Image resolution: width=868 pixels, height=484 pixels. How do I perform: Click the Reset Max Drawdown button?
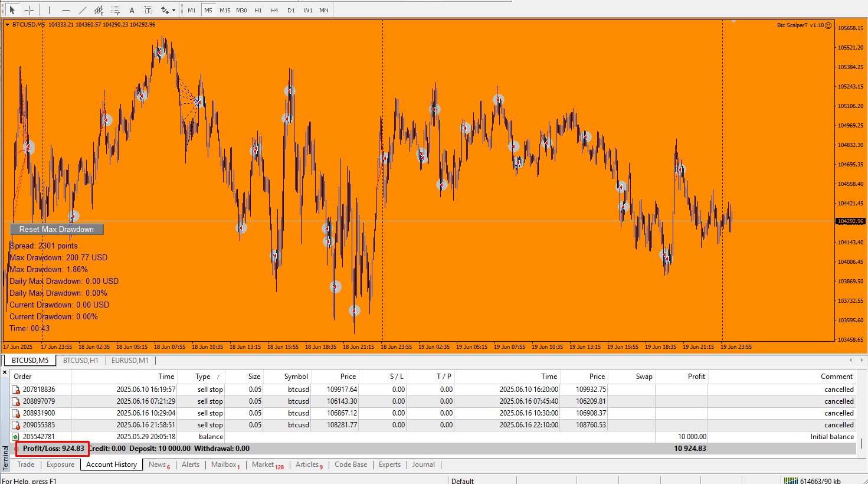(x=57, y=229)
